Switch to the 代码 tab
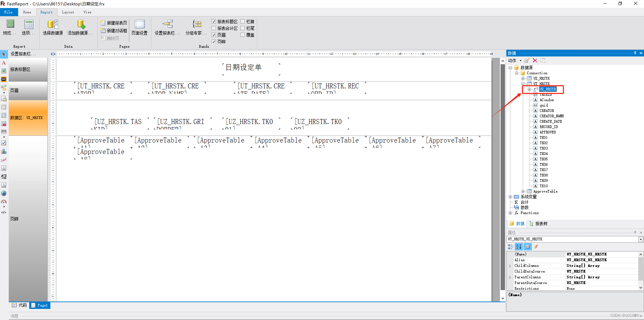644x320 pixels. [x=19, y=305]
